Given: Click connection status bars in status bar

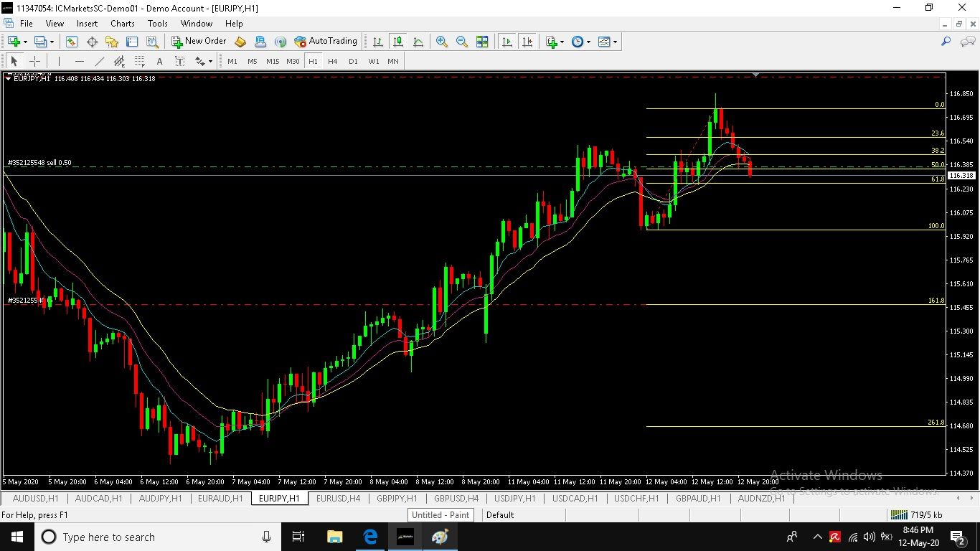Looking at the screenshot, I should tap(898, 514).
